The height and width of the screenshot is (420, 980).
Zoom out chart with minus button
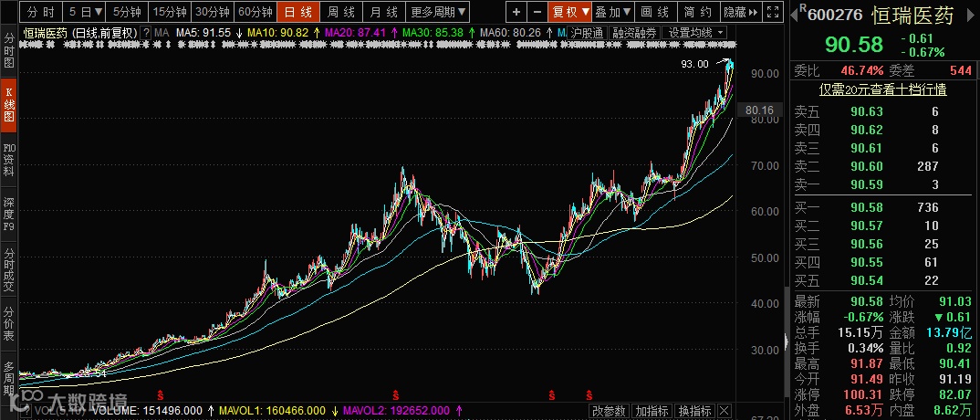(x=537, y=11)
